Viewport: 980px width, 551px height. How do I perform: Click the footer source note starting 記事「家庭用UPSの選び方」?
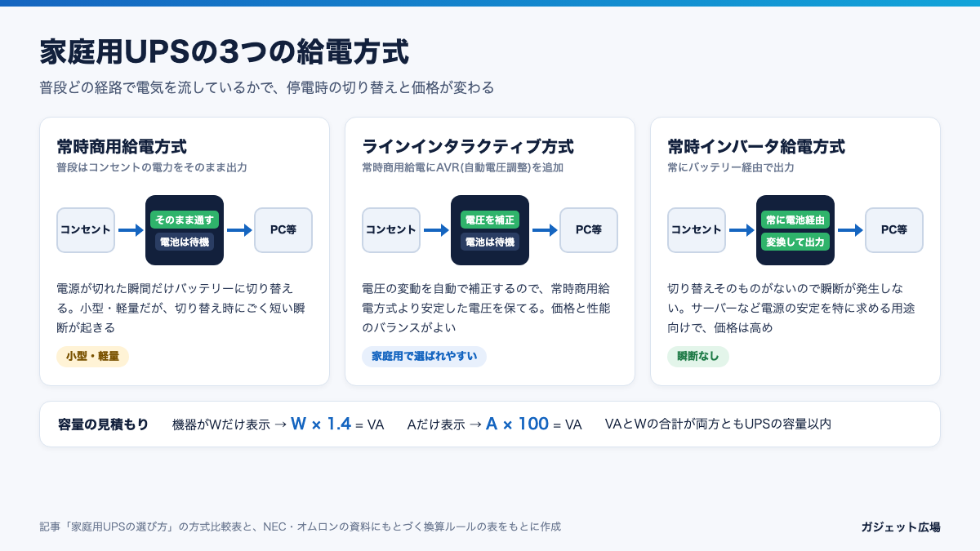click(x=300, y=527)
